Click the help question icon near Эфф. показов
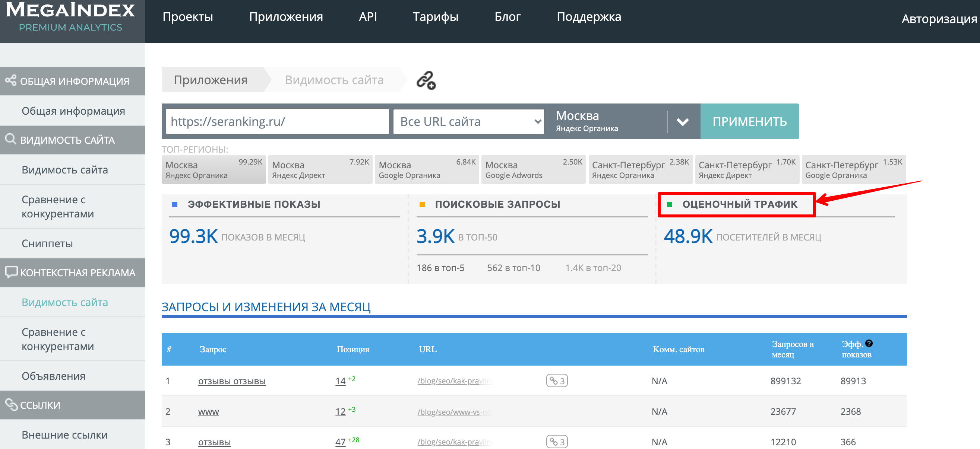The image size is (980, 449). pos(869,344)
